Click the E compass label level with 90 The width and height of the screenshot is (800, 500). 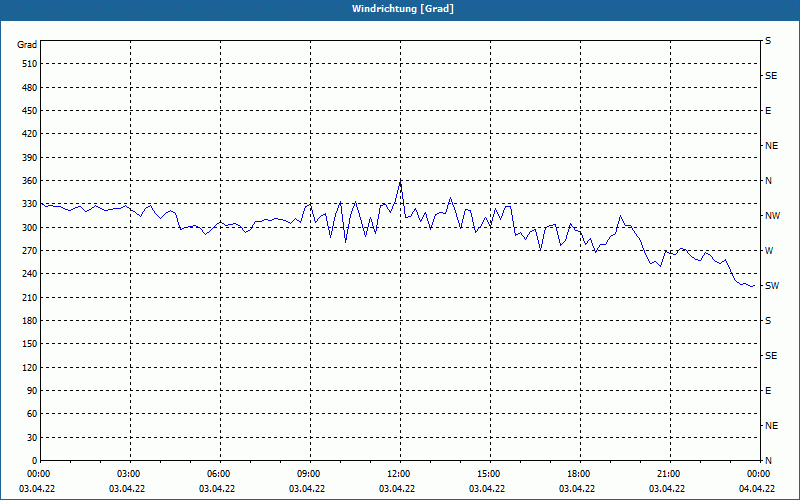(x=768, y=390)
